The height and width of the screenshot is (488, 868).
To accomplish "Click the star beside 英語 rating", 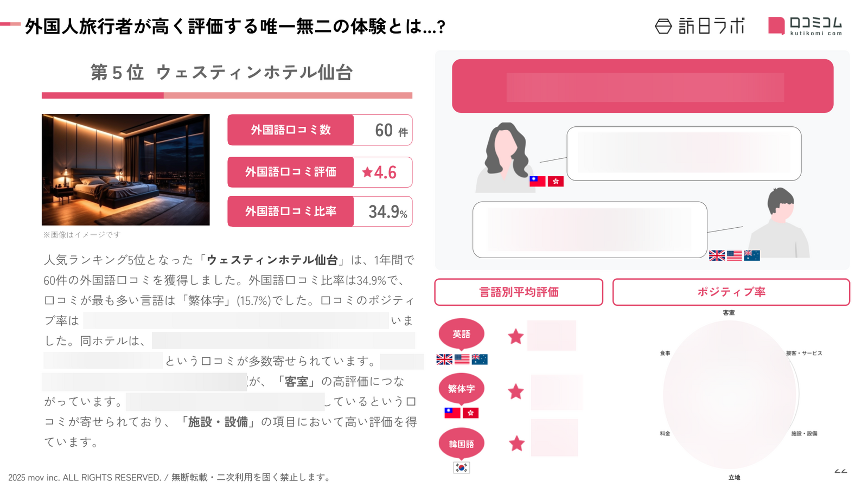I will tap(515, 337).
